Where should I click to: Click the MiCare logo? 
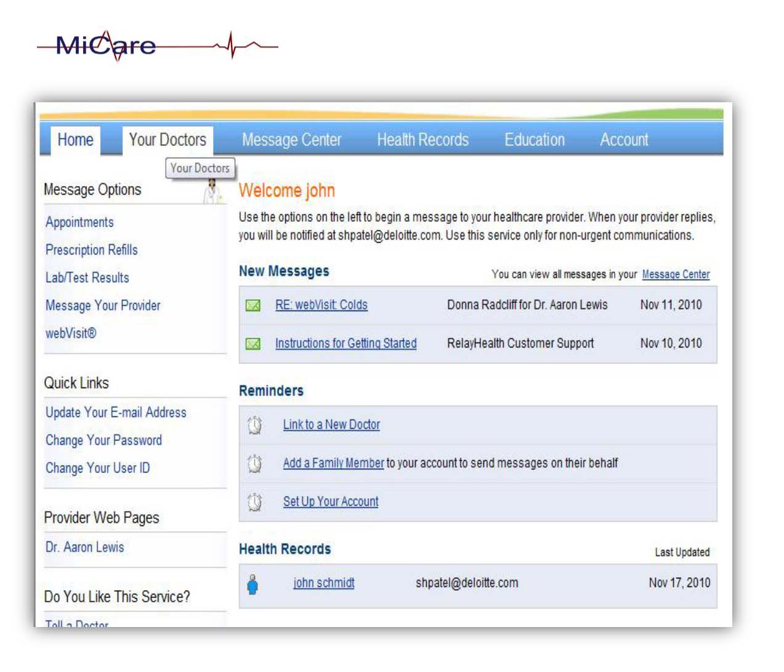pyautogui.click(x=106, y=46)
